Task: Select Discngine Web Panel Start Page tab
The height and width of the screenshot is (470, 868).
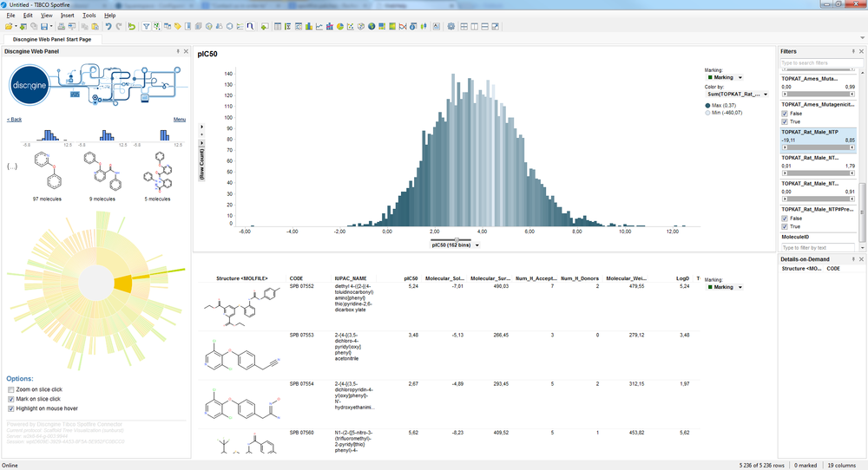Action: coord(51,39)
